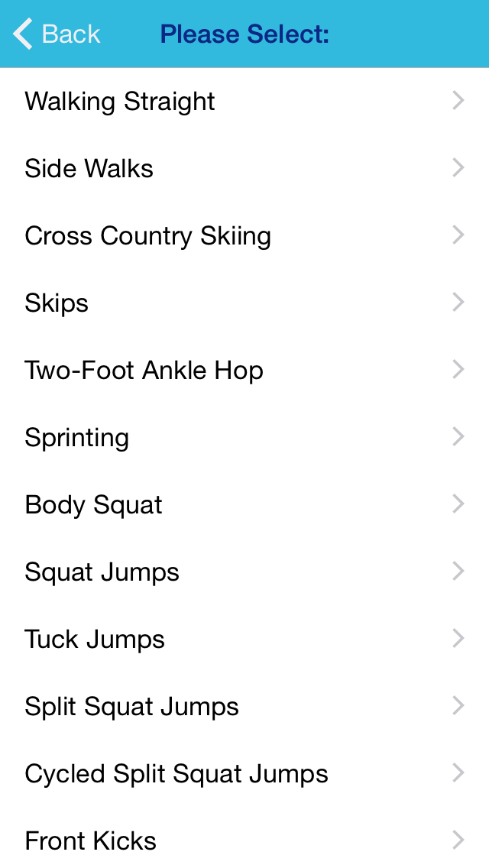Pick the Sprinting exercise
The height and width of the screenshot is (868, 489).
coord(244,437)
